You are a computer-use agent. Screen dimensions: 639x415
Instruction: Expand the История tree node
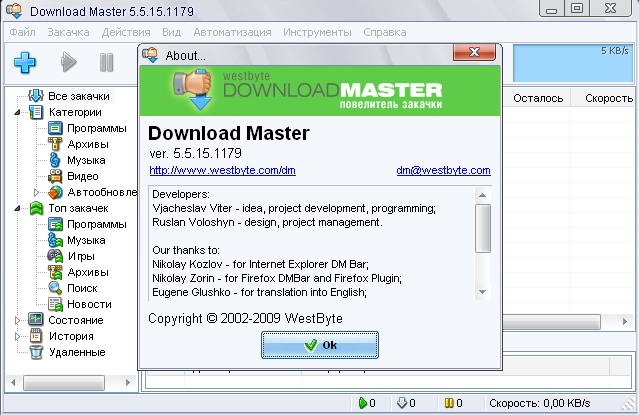17,336
